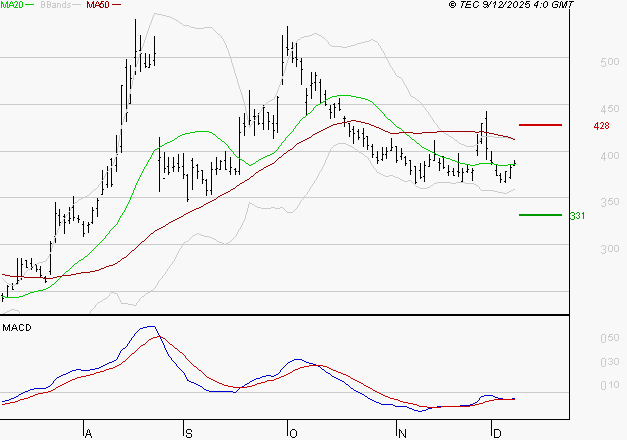
Task: Click the 300 price axis label
Action: pyautogui.click(x=610, y=249)
